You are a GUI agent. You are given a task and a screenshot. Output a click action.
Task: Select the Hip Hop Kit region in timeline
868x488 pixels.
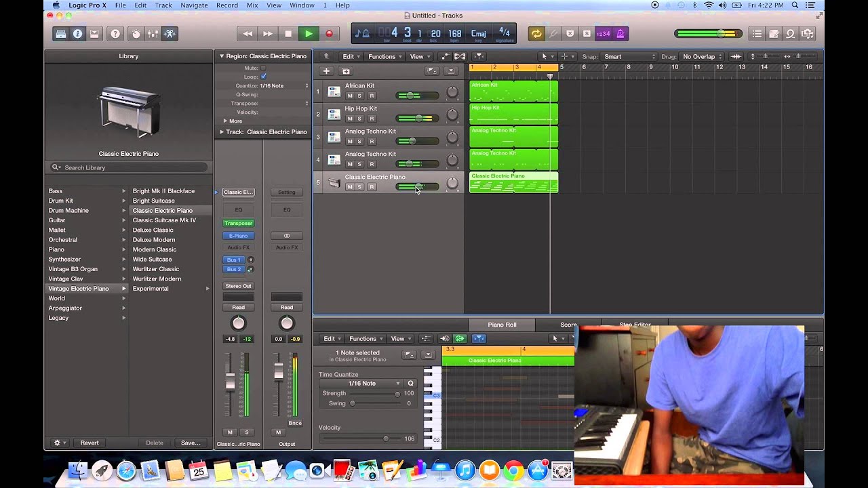(x=513, y=113)
